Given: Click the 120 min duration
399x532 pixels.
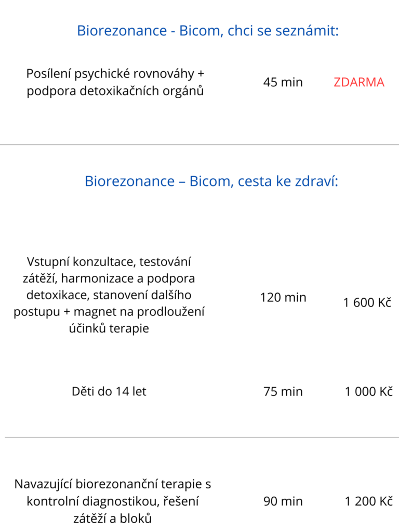Looking at the screenshot, I should coord(283,298).
